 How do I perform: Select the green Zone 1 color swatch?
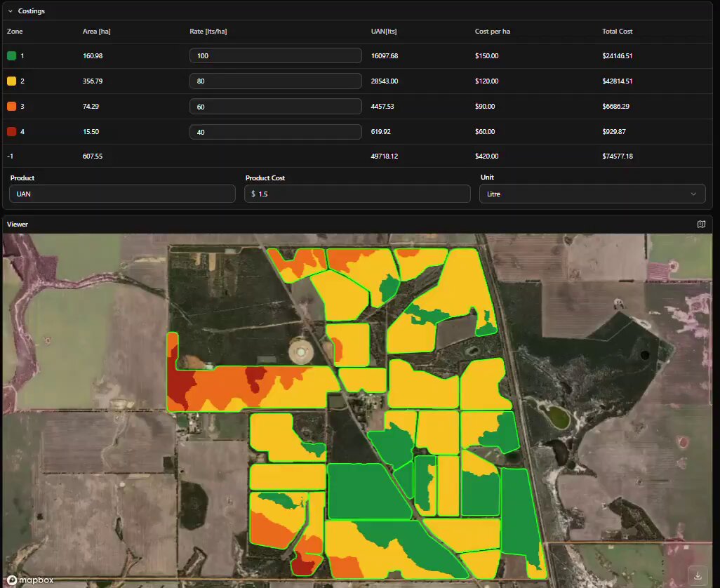12,55
